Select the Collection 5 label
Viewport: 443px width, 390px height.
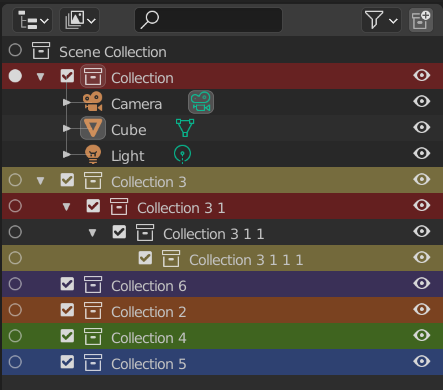click(x=149, y=364)
